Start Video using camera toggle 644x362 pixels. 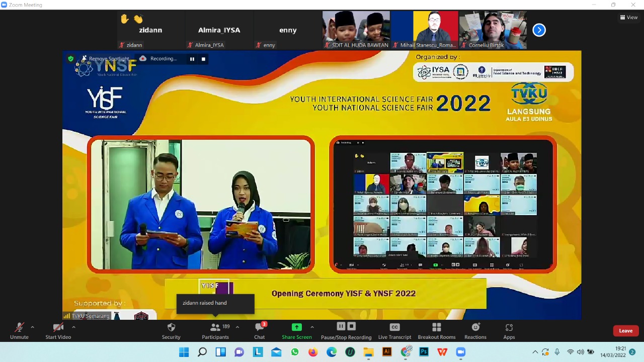pyautogui.click(x=58, y=330)
